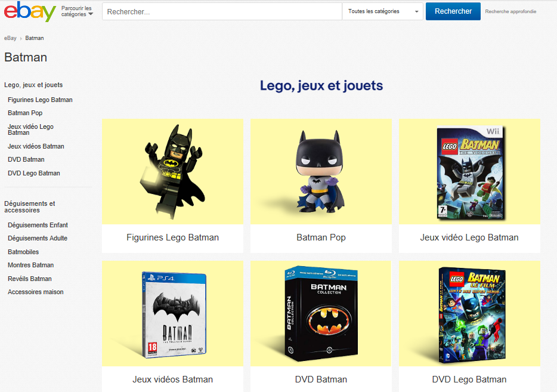Open the Accessoires maison link

[36, 292]
